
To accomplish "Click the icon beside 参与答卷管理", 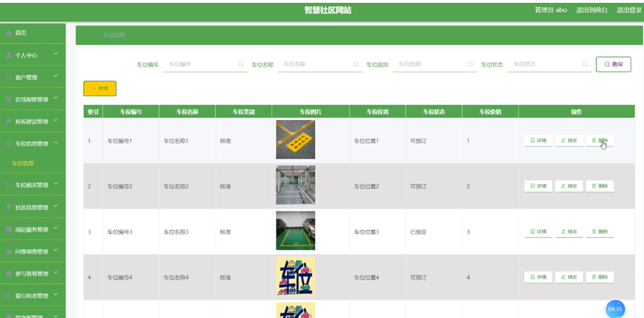I will (x=8, y=274).
